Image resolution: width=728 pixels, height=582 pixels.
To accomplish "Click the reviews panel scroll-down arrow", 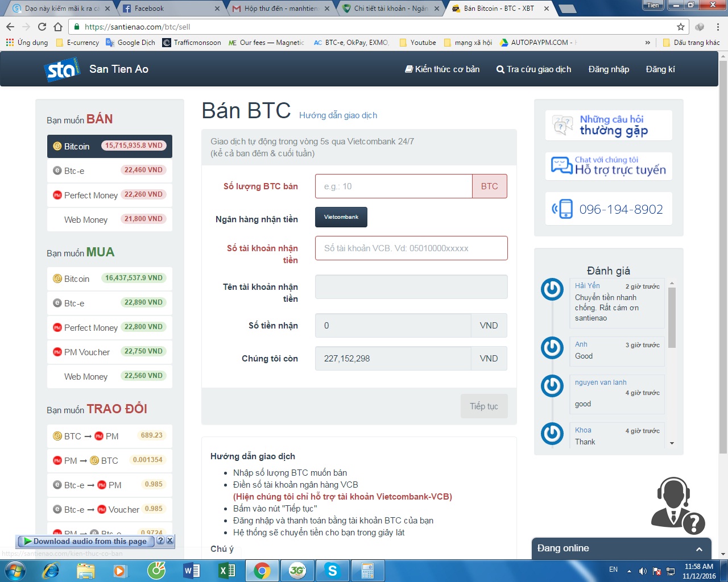I will point(672,443).
